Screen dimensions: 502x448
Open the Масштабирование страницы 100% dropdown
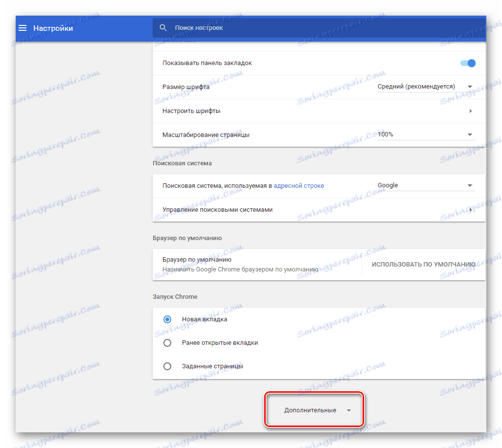pyautogui.click(x=426, y=134)
